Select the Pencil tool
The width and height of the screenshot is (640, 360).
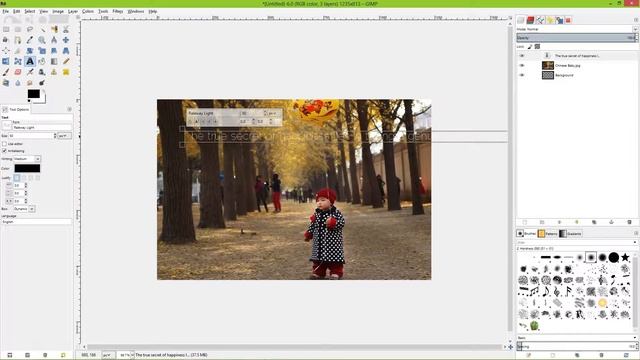[66, 61]
